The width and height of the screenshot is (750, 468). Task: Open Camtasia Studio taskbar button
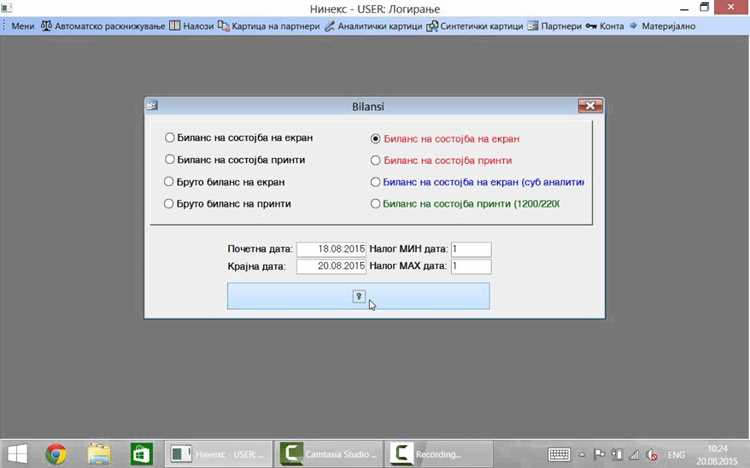point(328,454)
